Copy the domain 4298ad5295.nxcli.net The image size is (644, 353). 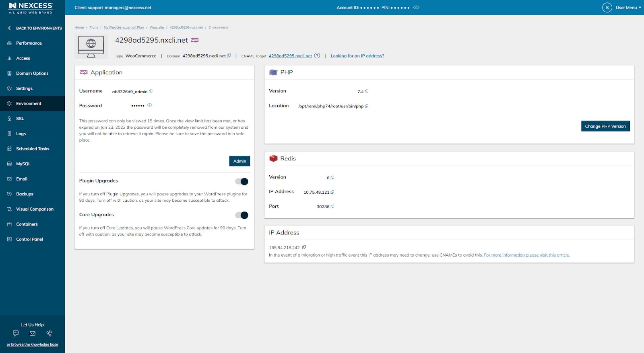point(229,55)
